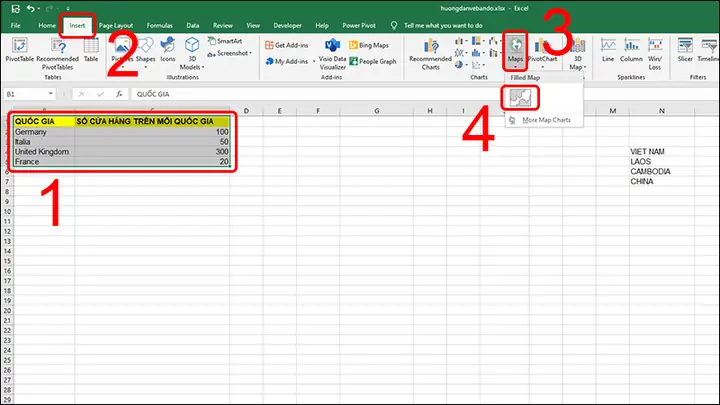This screenshot has width=720, height=405.
Task: Insert a Table from the ribbon
Action: 91,50
